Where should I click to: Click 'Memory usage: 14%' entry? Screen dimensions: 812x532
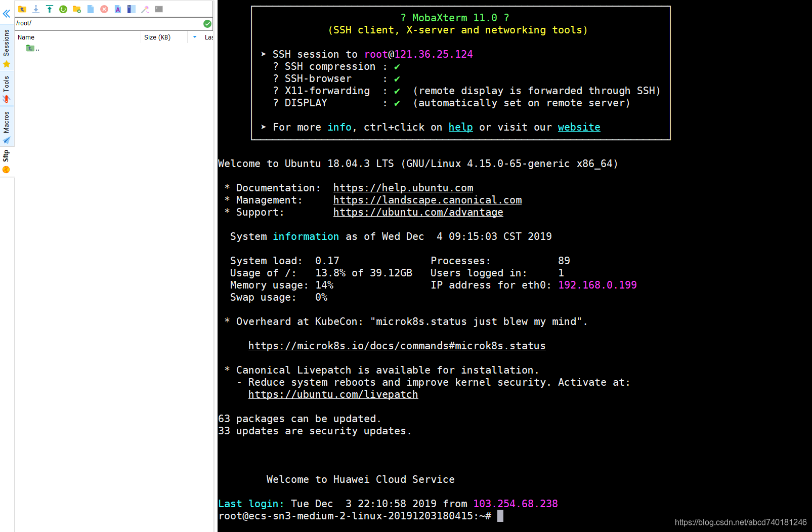coord(281,285)
